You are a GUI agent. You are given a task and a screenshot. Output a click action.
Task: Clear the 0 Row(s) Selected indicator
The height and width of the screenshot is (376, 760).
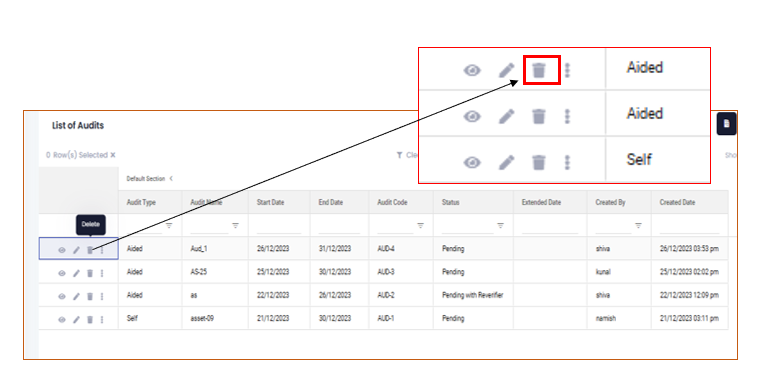113,155
